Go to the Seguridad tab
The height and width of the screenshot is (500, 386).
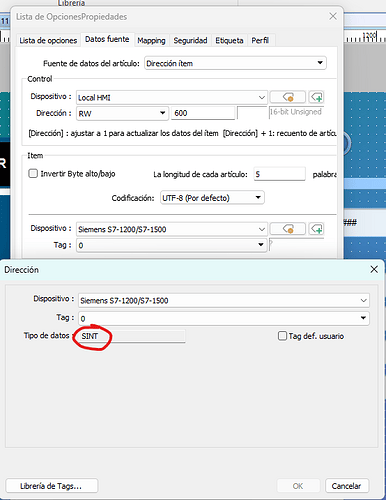pyautogui.click(x=190, y=41)
